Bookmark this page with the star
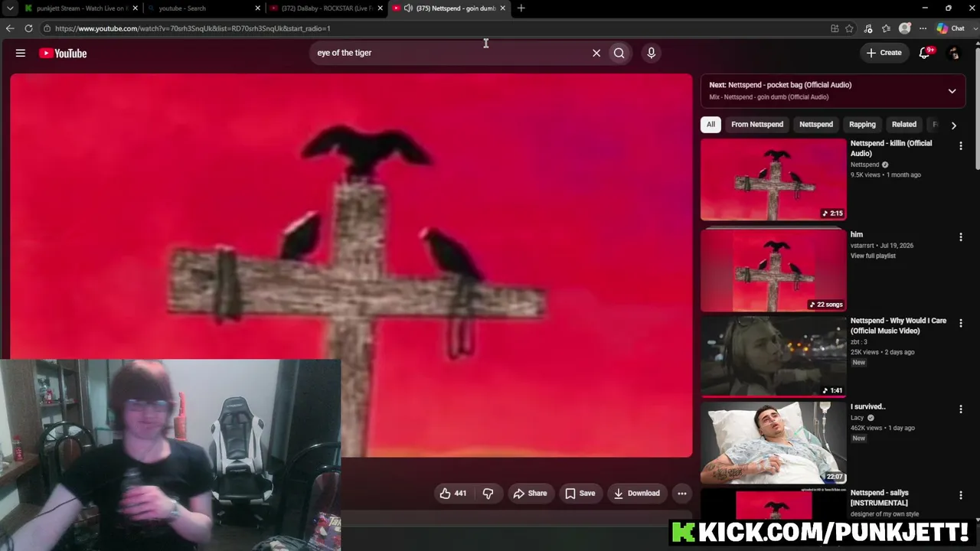980x551 pixels. pyautogui.click(x=849, y=28)
